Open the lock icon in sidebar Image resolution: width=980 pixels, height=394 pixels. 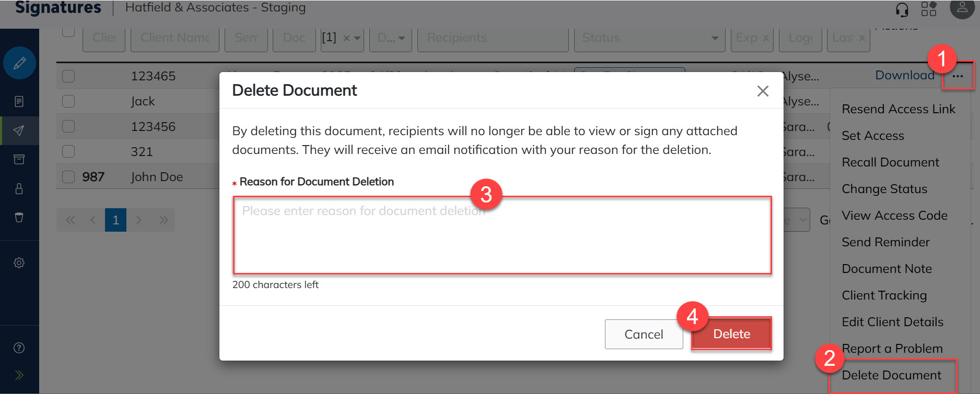(19, 188)
